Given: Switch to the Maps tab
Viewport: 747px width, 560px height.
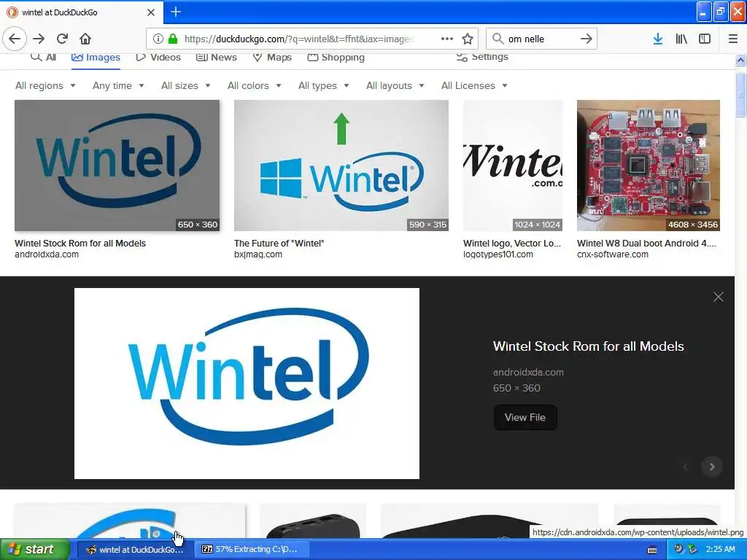Looking at the screenshot, I should click(x=272, y=57).
